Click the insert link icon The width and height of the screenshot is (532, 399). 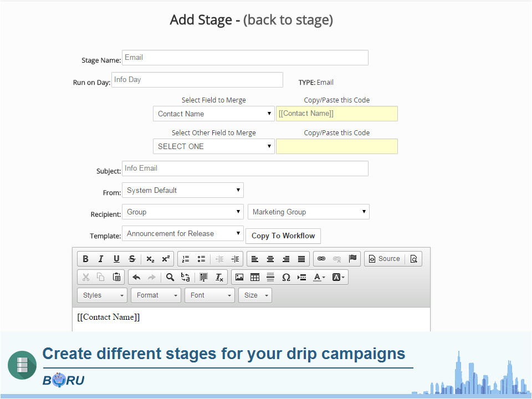[321, 259]
